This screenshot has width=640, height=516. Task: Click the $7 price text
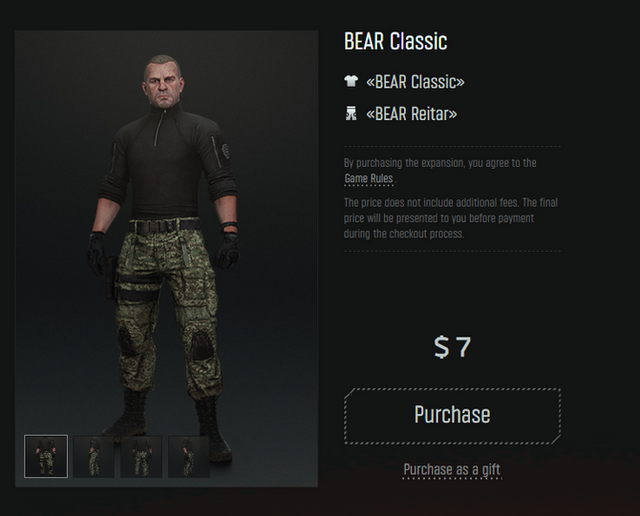point(452,347)
